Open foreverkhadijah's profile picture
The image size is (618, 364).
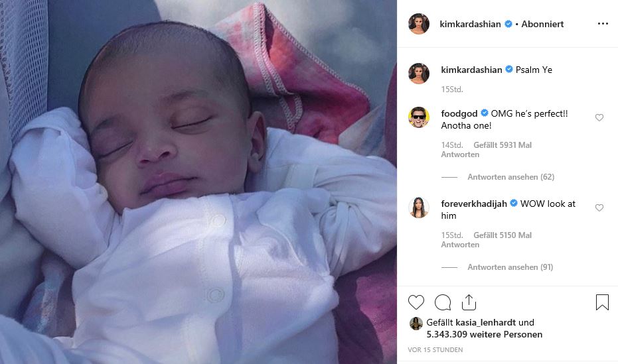coord(419,208)
